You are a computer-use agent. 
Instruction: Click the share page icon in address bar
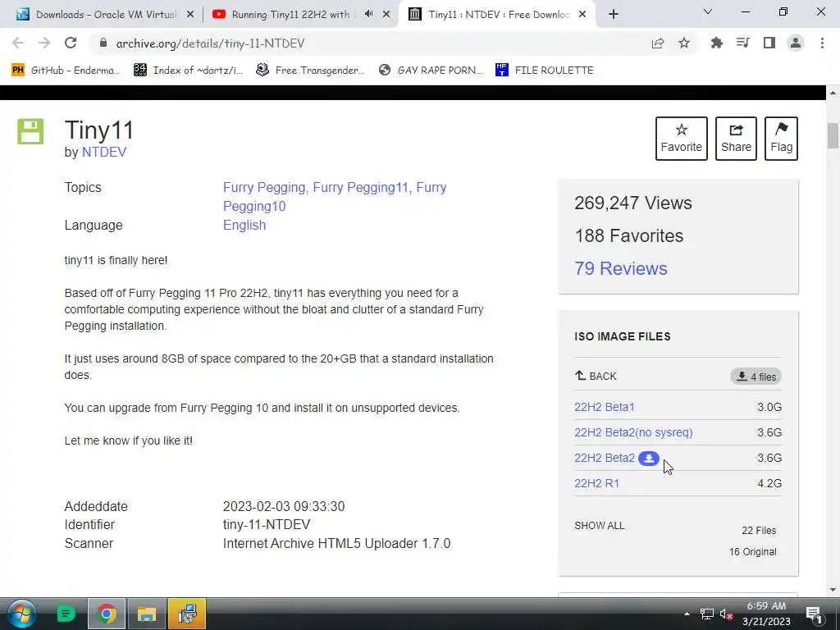pyautogui.click(x=658, y=43)
